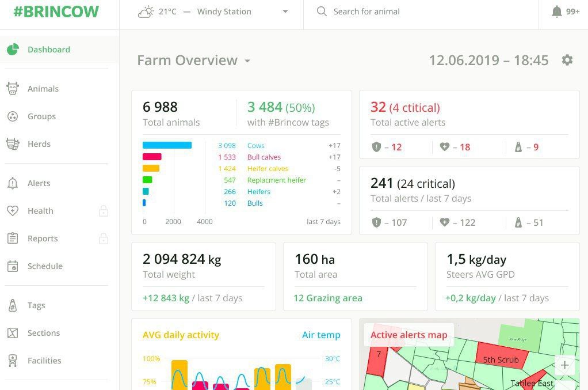Click the +0,2 kg/day change text

click(x=471, y=298)
